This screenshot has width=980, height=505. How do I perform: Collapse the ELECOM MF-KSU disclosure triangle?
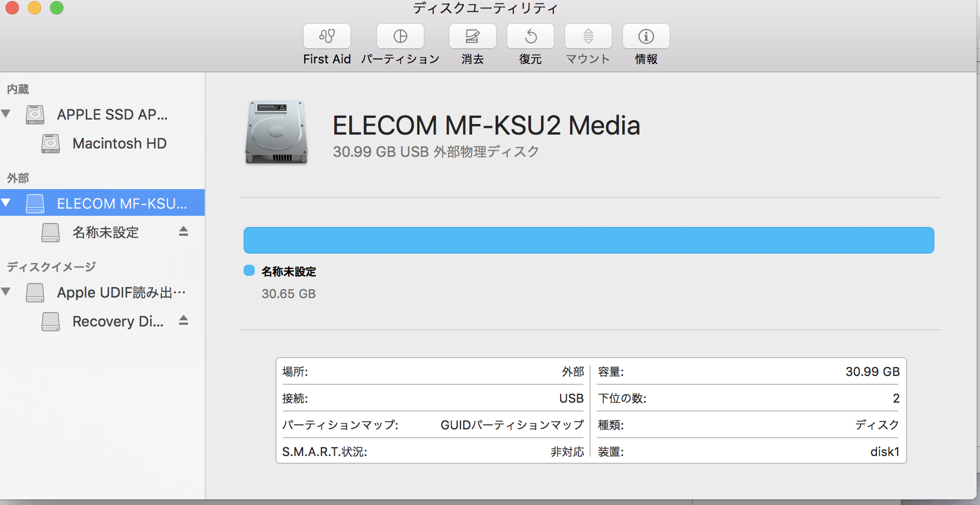coord(6,203)
